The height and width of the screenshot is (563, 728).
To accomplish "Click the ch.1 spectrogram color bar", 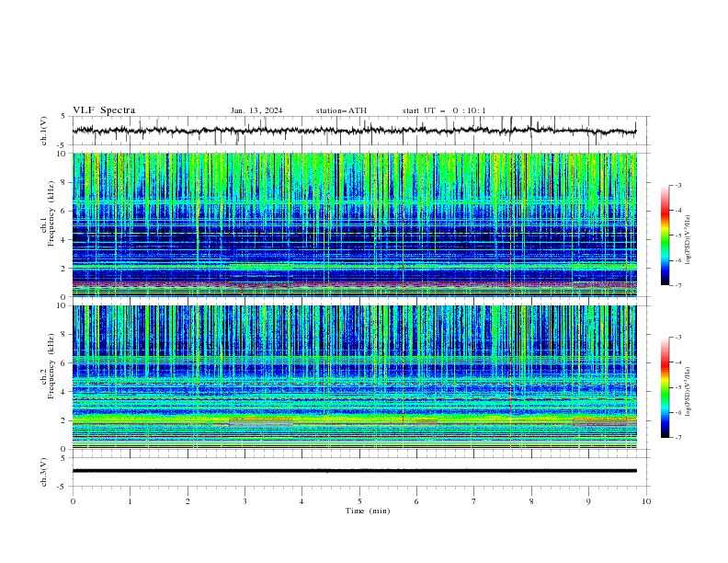I will click(665, 236).
